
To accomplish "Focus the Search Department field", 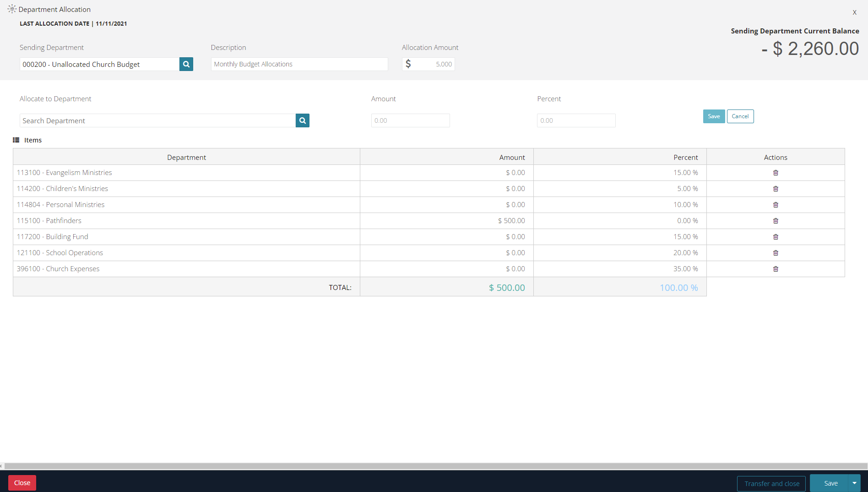I will pos(157,120).
